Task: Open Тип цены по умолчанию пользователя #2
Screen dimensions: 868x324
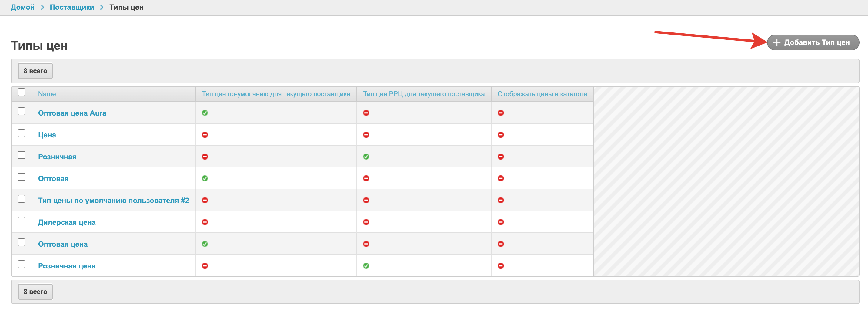Action: tap(113, 200)
